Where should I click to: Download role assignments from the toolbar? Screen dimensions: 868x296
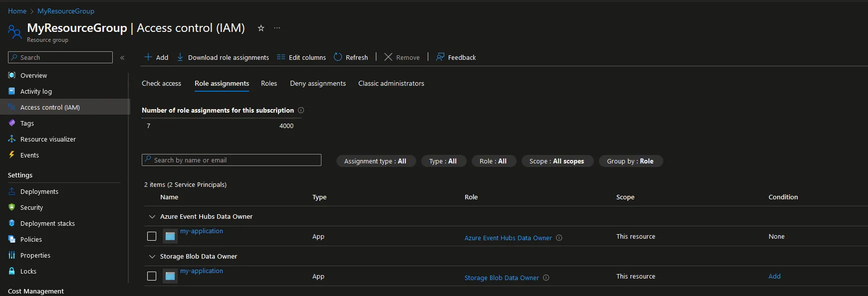pos(223,57)
